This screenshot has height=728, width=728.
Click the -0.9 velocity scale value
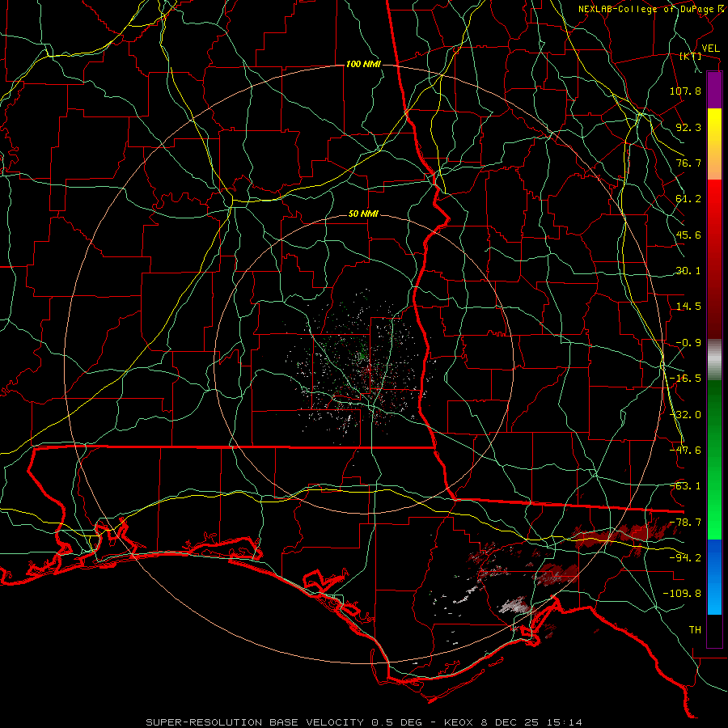coord(688,343)
